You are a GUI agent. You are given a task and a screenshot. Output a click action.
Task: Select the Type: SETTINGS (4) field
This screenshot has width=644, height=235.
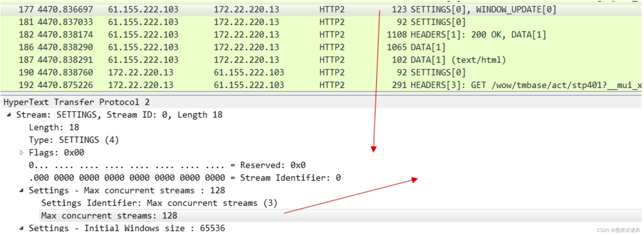coord(74,140)
